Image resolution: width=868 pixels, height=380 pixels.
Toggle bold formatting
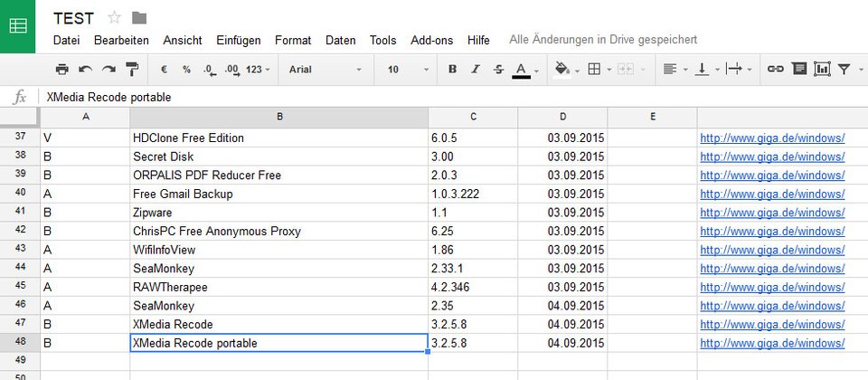[x=452, y=70]
